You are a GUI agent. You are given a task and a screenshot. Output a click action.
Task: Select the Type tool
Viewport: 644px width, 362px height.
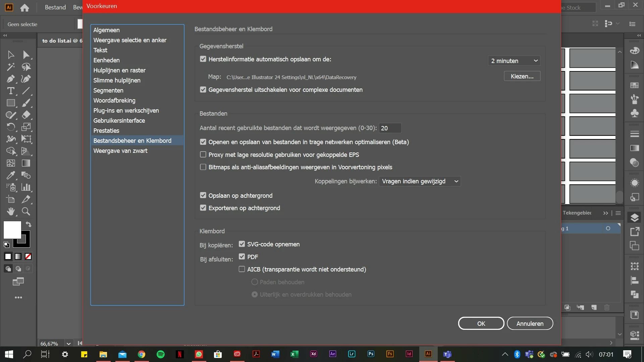pyautogui.click(x=11, y=91)
